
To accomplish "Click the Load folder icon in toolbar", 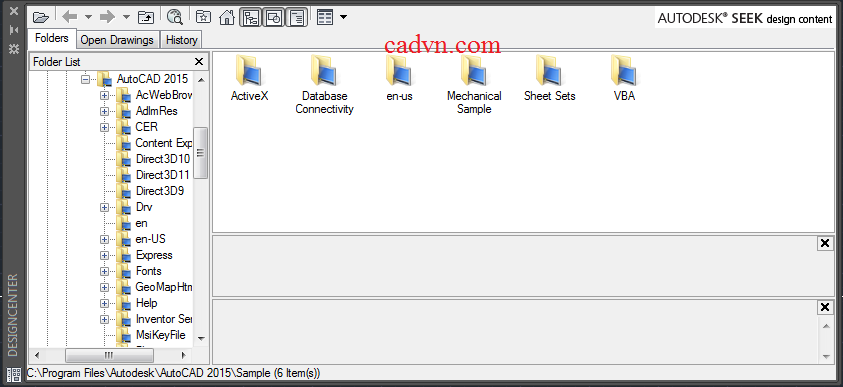I will pos(41,17).
